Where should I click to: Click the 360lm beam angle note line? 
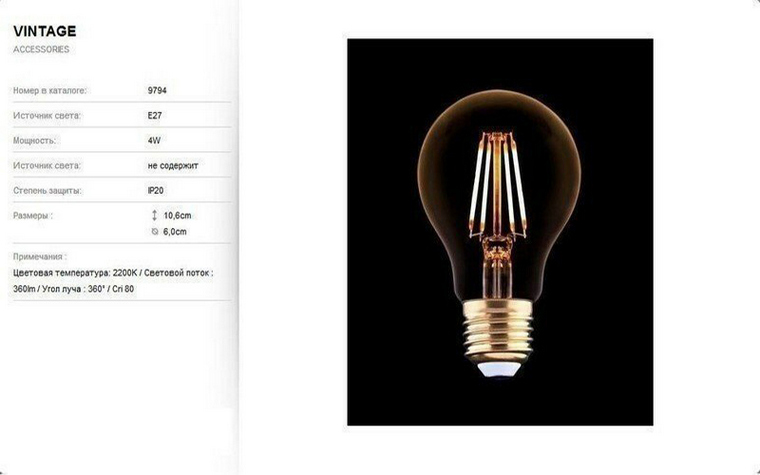coord(74,289)
